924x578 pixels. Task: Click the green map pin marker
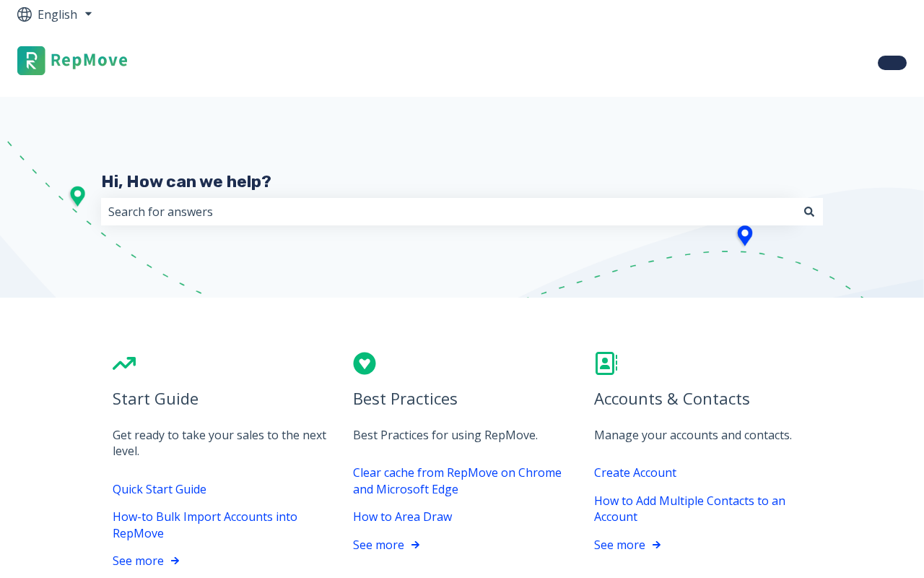77,196
